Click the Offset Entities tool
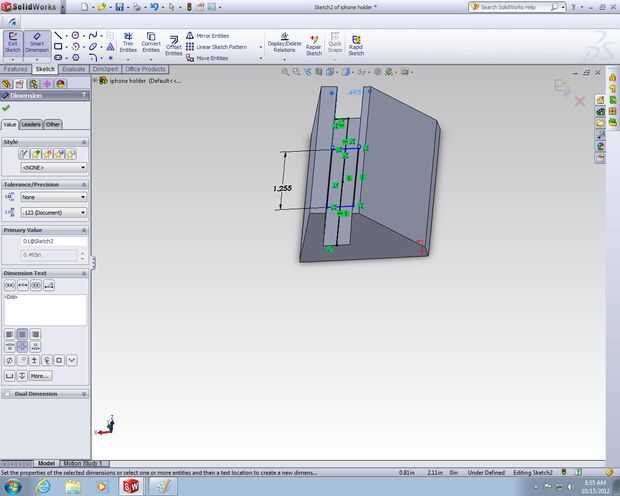 [173, 45]
